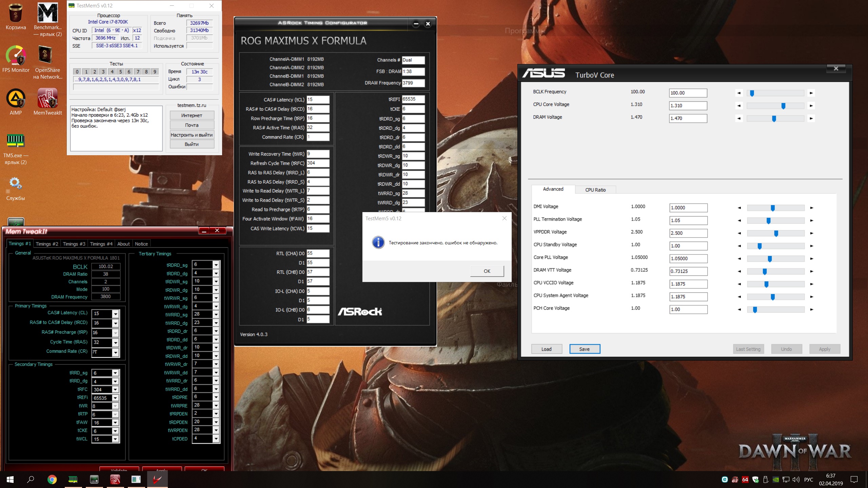Viewport: 868px width, 488px height.
Task: Toggle test number 5 in TestMem5
Action: click(120, 72)
